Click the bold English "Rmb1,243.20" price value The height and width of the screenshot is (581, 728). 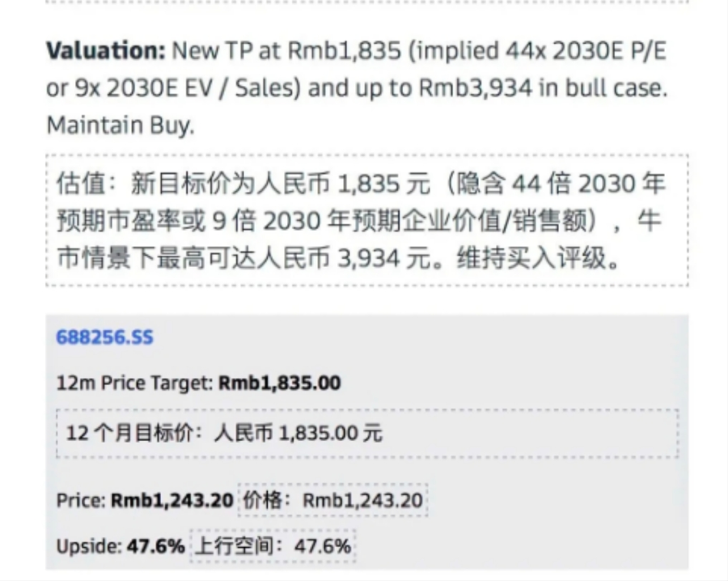point(171,501)
